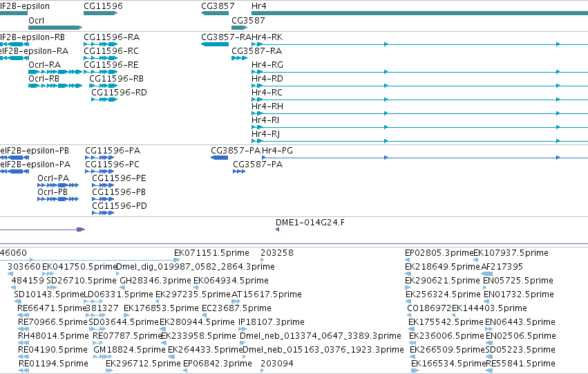The width and height of the screenshot is (588, 374).
Task: Select protein CG11596-PE
Action: tap(120, 178)
